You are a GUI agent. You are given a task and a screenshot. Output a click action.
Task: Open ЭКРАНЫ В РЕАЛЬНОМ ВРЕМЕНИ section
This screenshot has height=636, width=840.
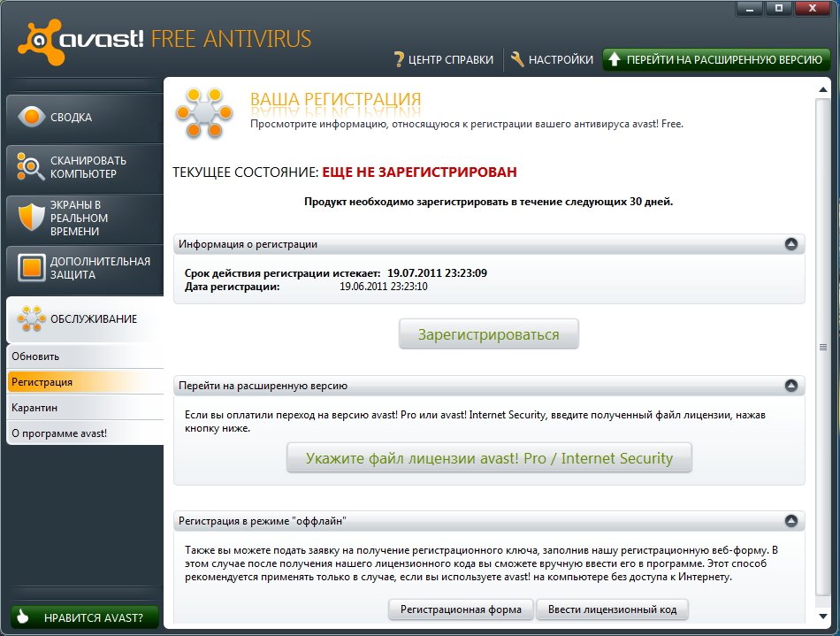click(x=85, y=218)
